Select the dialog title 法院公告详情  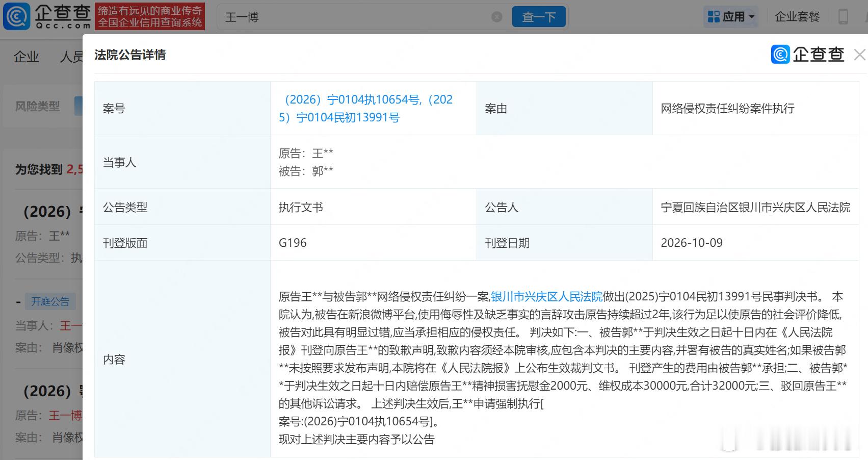coord(130,55)
